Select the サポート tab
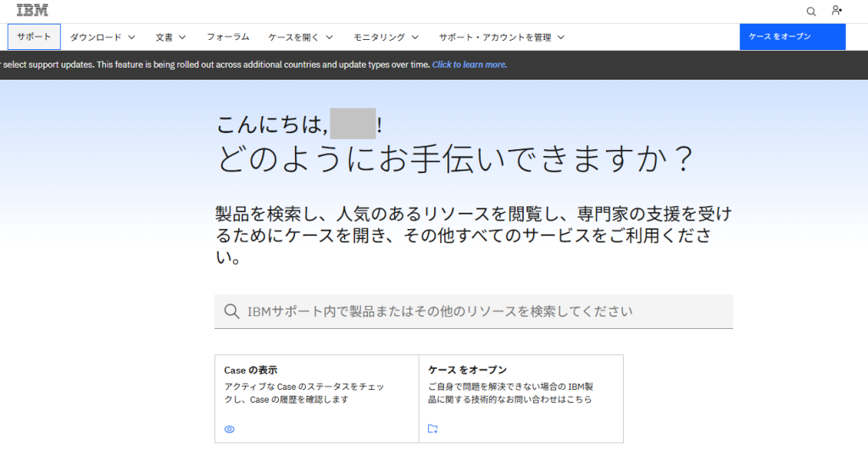Image resolution: width=868 pixels, height=462 pixels. tap(34, 36)
